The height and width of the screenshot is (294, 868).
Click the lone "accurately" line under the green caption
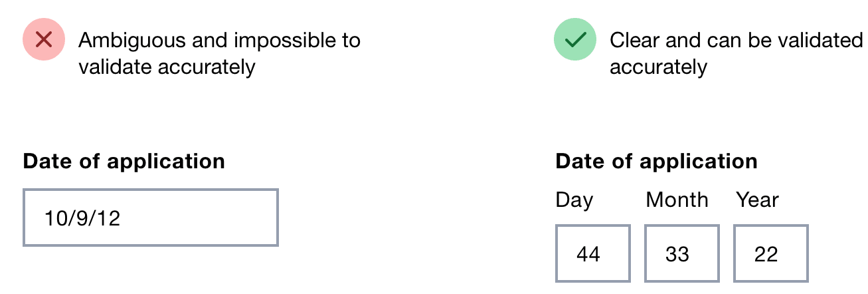[x=658, y=67]
